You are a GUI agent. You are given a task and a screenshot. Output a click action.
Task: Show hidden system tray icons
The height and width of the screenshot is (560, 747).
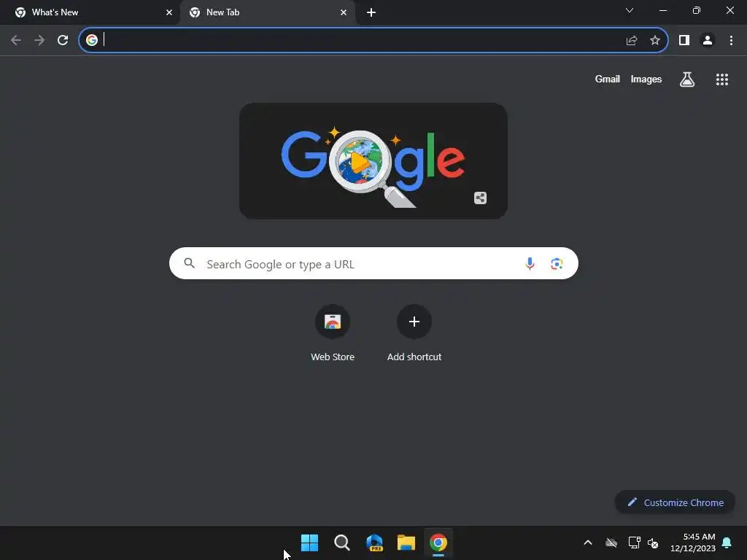pos(588,542)
